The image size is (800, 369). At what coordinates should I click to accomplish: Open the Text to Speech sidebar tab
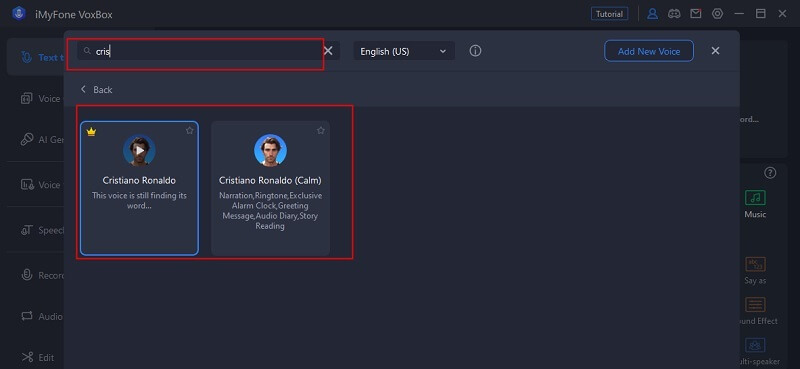[x=36, y=57]
